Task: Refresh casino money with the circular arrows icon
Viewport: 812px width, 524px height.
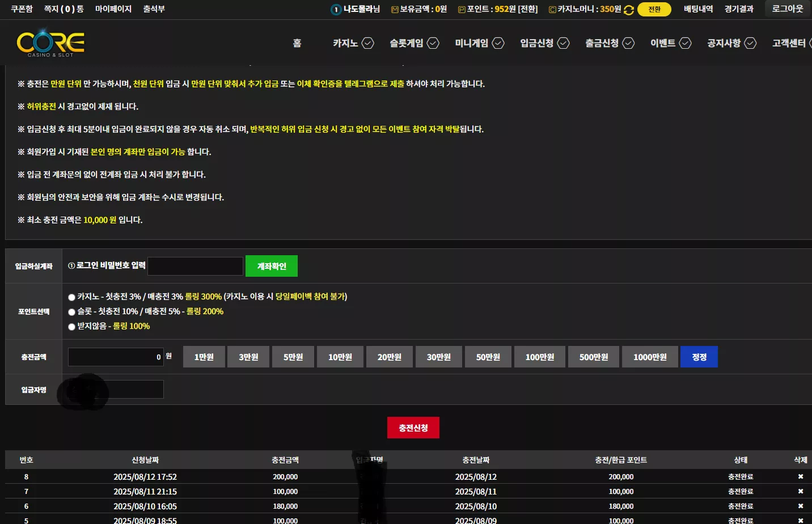Action: pyautogui.click(x=629, y=10)
